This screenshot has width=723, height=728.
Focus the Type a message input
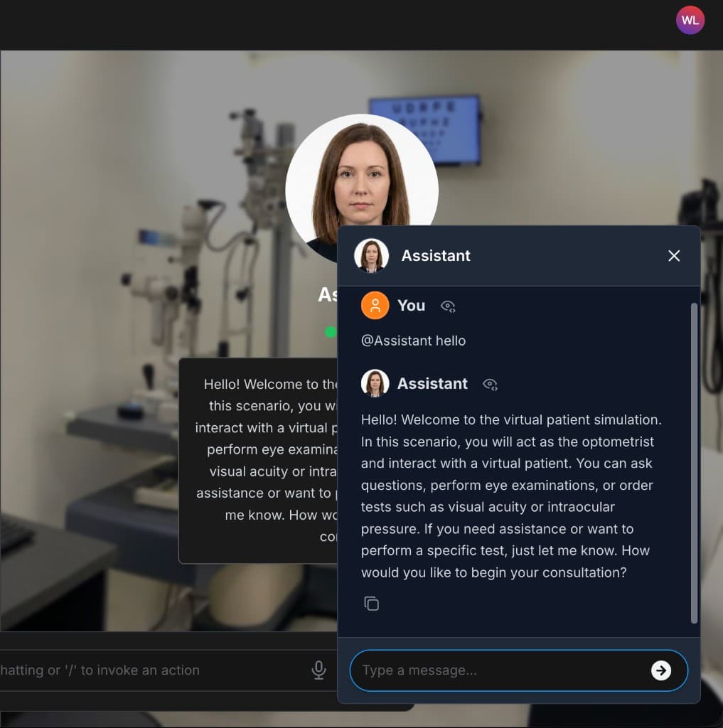pyautogui.click(x=504, y=670)
